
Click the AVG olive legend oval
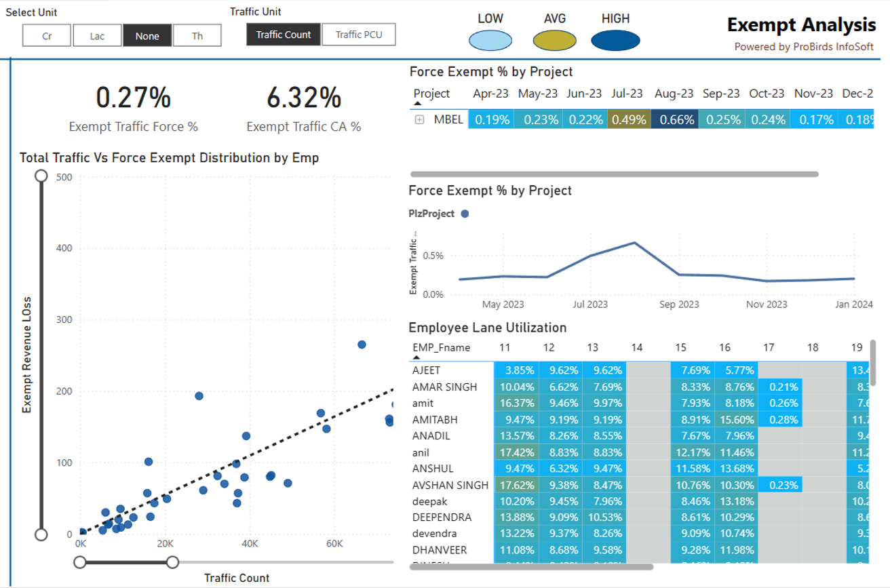pos(554,41)
